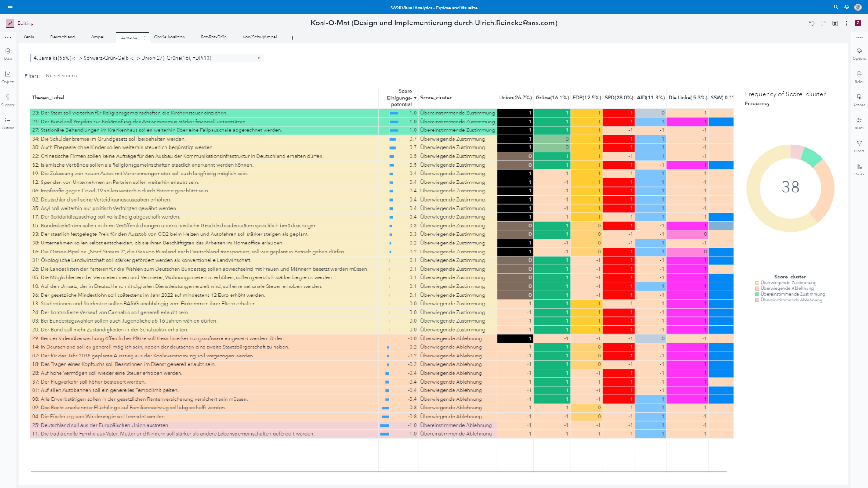Select row '24: Der kontrollierte Verkauf von Cannabis'
This screenshot has height=488, width=868.
pos(204,312)
